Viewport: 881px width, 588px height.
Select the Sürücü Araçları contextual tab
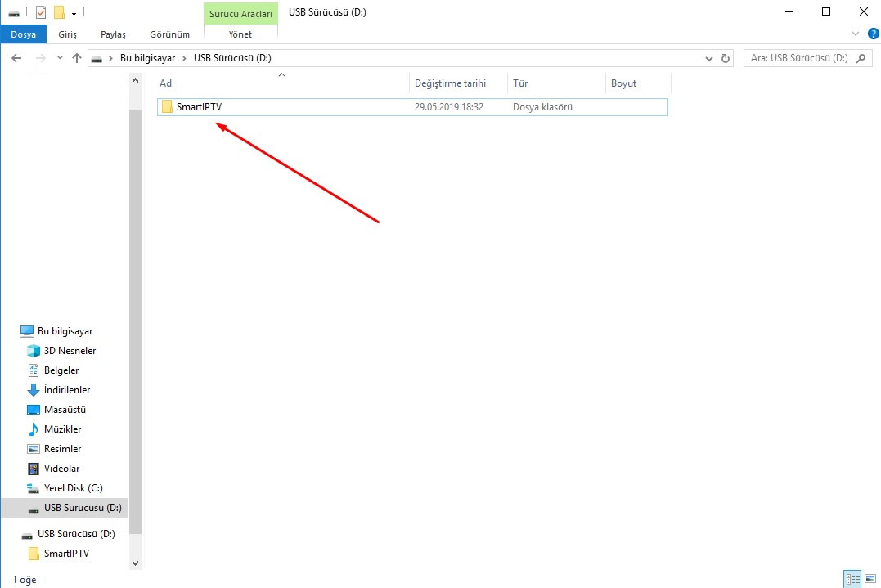coord(240,13)
